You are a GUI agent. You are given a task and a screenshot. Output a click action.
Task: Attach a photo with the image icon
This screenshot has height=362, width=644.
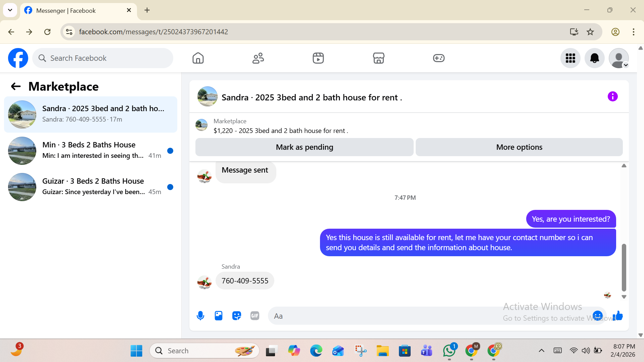pos(219,316)
